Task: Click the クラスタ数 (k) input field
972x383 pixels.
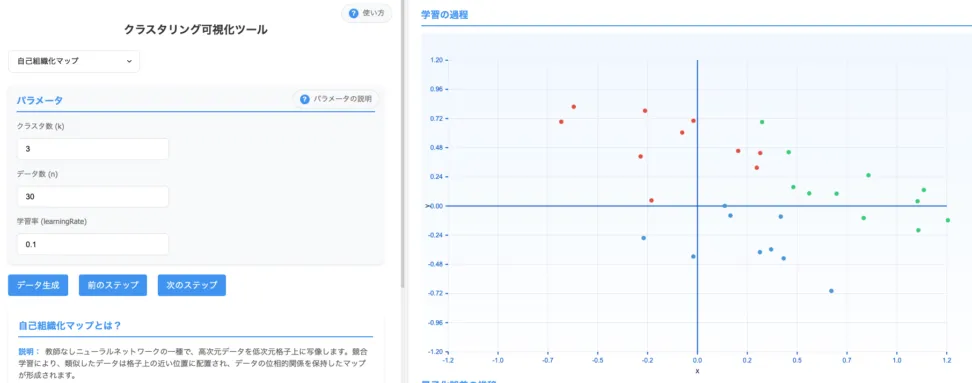Action: [93, 149]
